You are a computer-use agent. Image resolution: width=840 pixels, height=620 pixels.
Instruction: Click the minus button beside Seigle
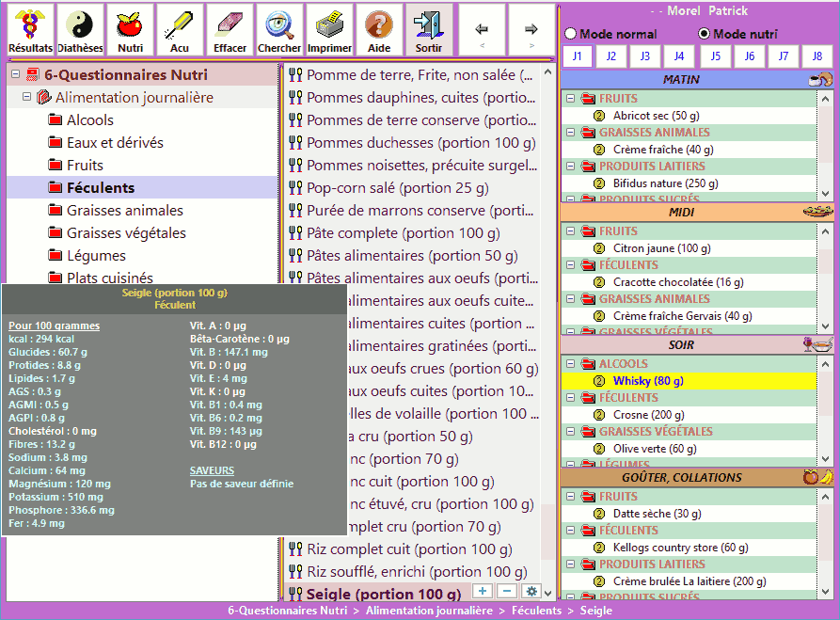click(x=507, y=591)
